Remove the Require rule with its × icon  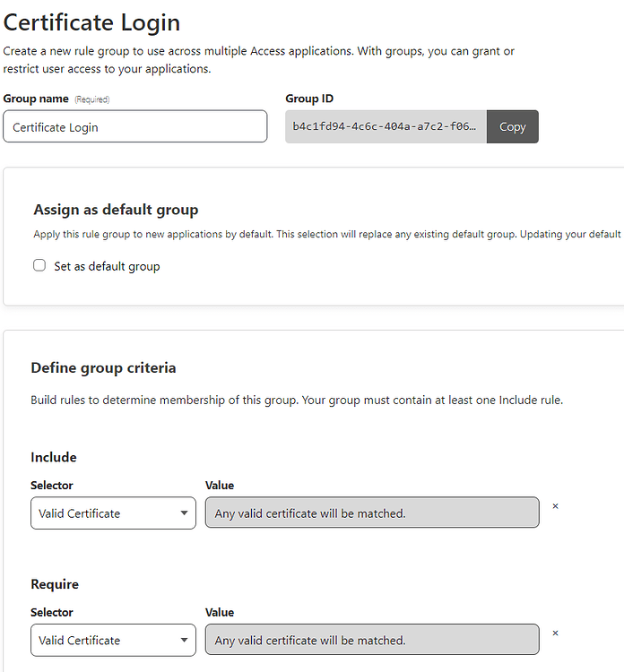point(555,633)
